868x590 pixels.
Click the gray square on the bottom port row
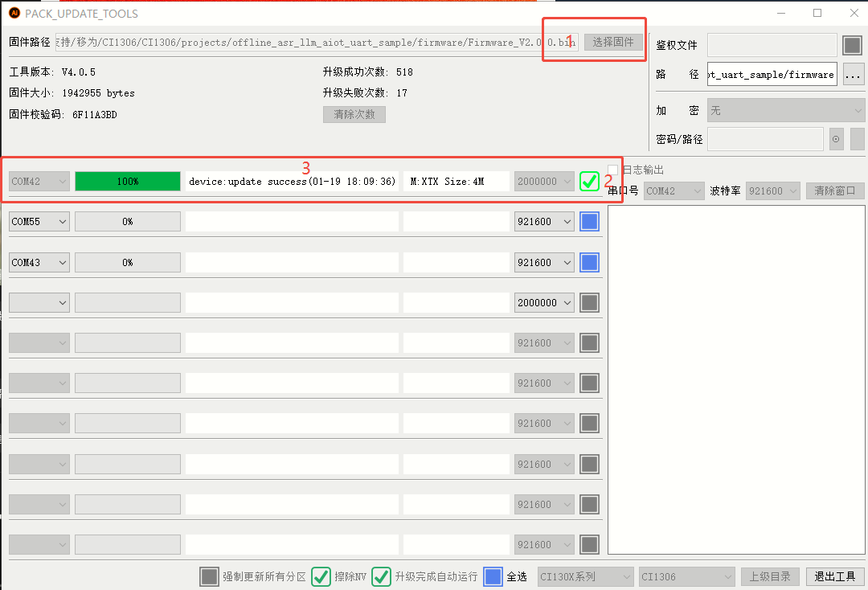589,544
